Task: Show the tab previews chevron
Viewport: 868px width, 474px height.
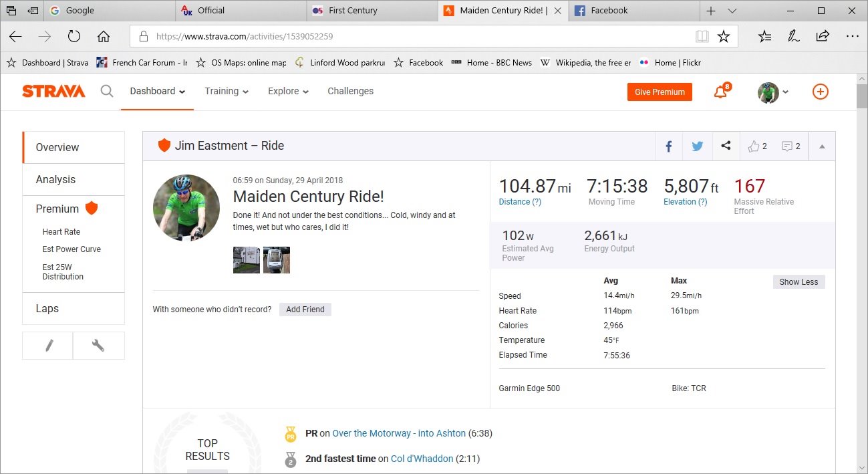Action: 732,11
